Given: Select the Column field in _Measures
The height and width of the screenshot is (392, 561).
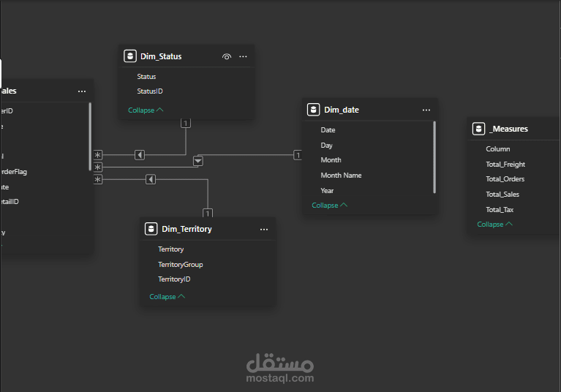Looking at the screenshot, I should 497,148.
